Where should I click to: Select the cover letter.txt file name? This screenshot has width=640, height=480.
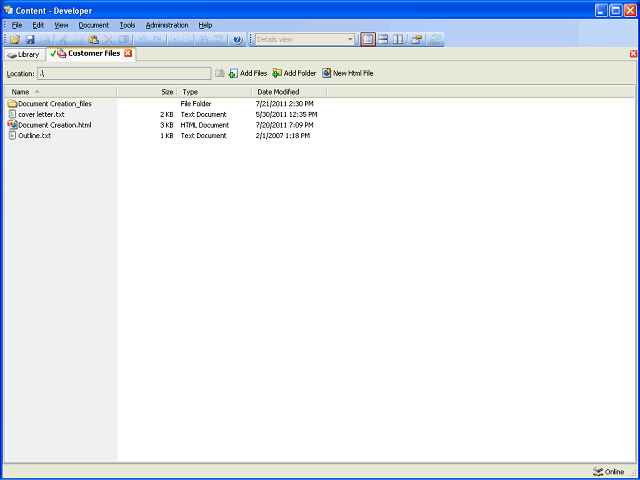click(41, 114)
